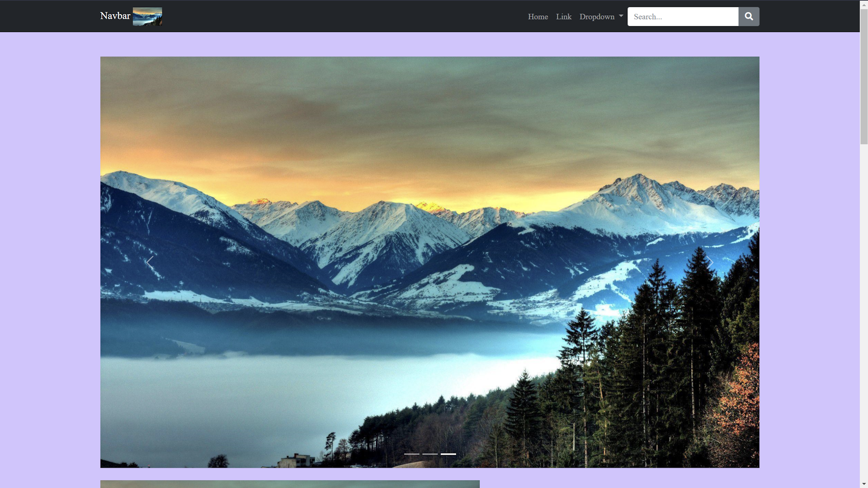Click the magnifying glass search button
Image resolution: width=868 pixels, height=488 pixels.
pyautogui.click(x=749, y=17)
